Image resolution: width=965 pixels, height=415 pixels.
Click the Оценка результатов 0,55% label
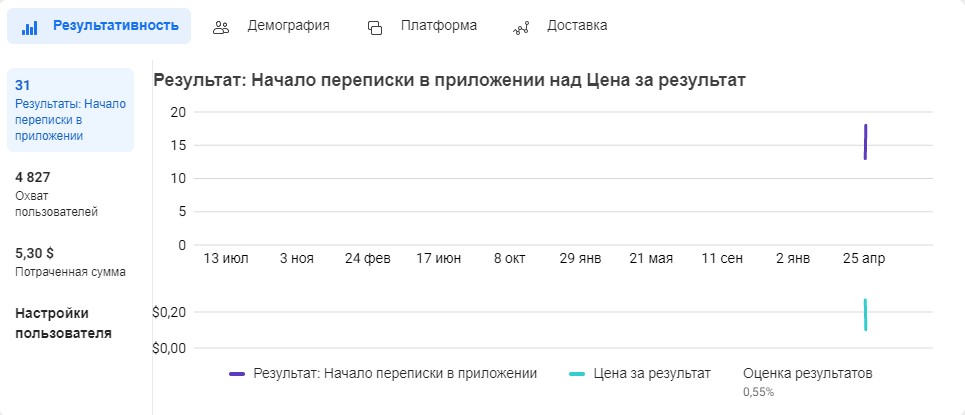pyautogui.click(x=808, y=382)
